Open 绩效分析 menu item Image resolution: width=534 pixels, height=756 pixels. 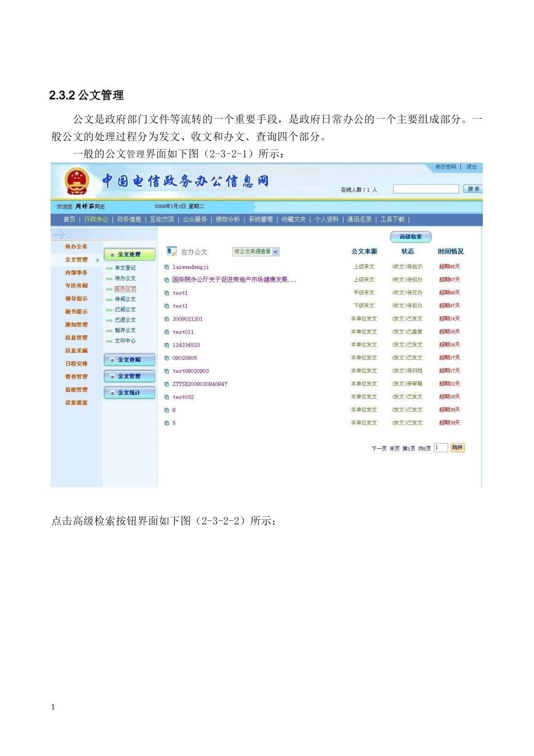click(228, 219)
